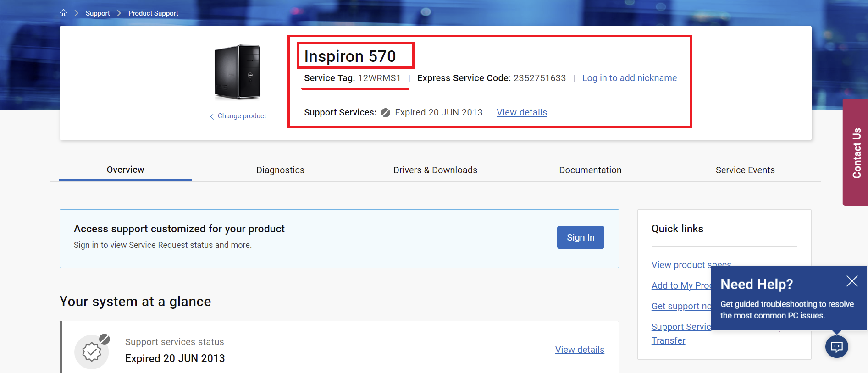Click the chevron icon beside Change product
This screenshot has height=373, width=868.
click(x=212, y=116)
